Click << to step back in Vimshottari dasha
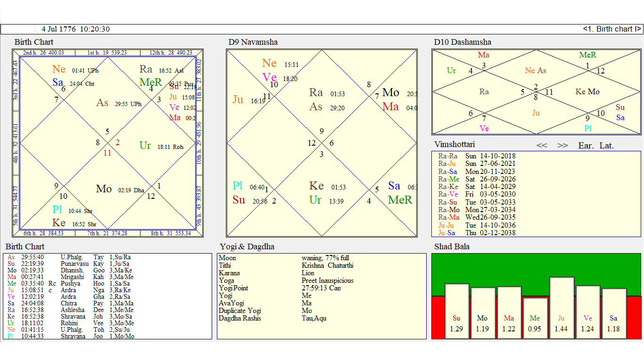644x362 pixels. tap(542, 146)
